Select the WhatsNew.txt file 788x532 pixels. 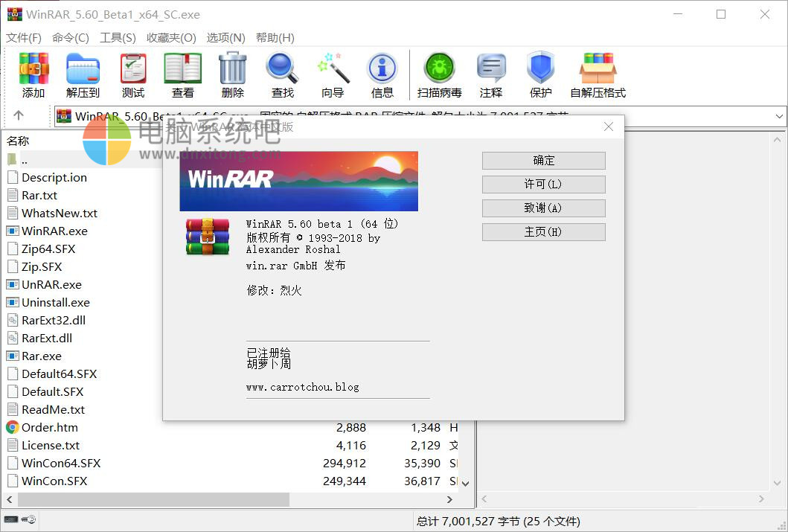[60, 214]
